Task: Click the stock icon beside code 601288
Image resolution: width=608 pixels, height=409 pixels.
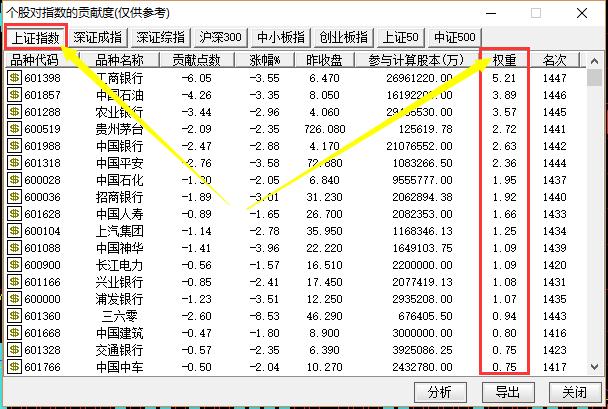Action: [14, 112]
